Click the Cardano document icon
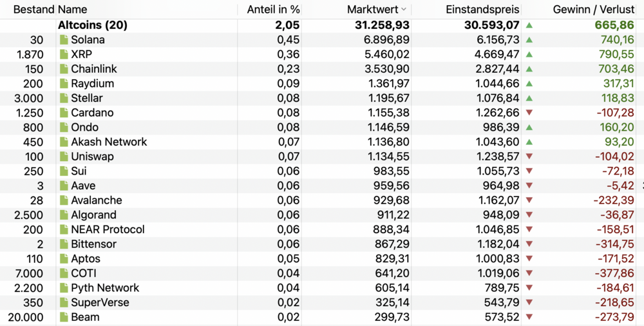The height and width of the screenshot is (326, 644). pos(64,113)
